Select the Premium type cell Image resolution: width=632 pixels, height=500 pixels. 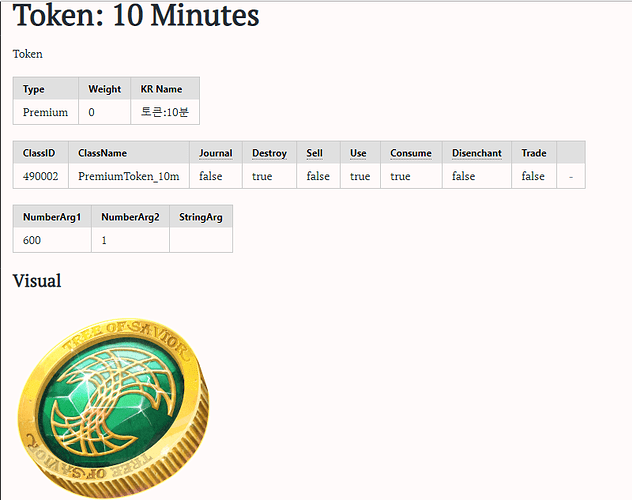click(45, 112)
